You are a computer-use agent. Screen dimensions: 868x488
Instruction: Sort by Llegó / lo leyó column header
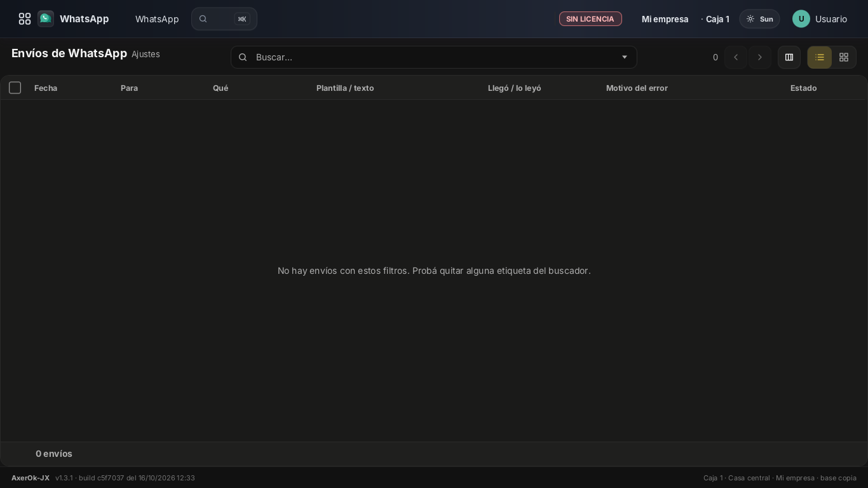pos(515,88)
